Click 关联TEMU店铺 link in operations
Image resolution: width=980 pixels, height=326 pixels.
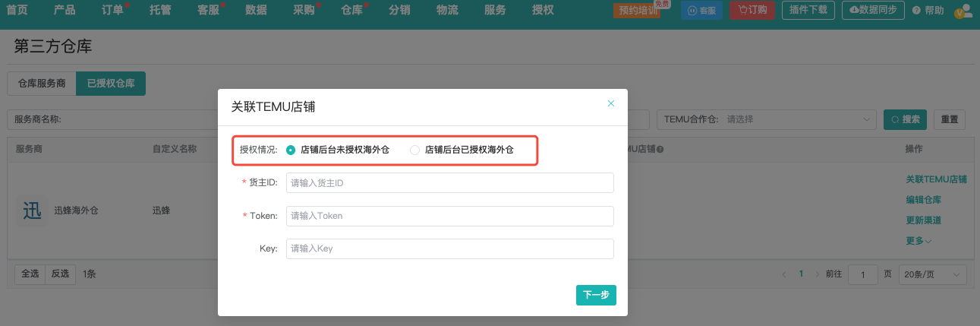(x=936, y=179)
